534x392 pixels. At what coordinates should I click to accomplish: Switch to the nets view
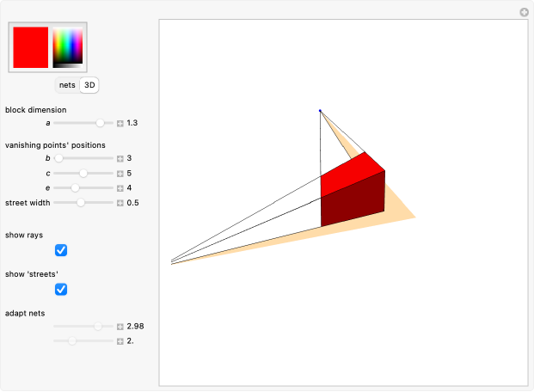(67, 85)
